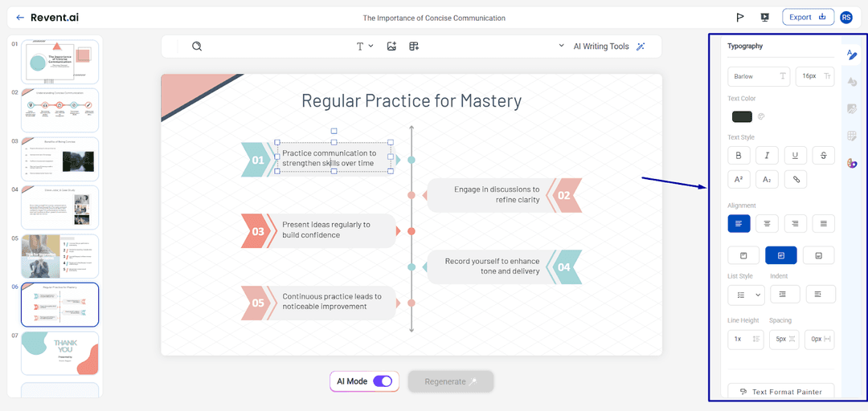This screenshot has height=411, width=868.
Task: Open the List Style dropdown
Action: (x=745, y=295)
